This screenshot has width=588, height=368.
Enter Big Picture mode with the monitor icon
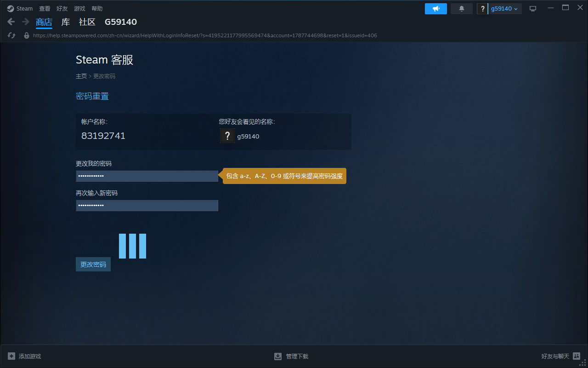tap(532, 8)
